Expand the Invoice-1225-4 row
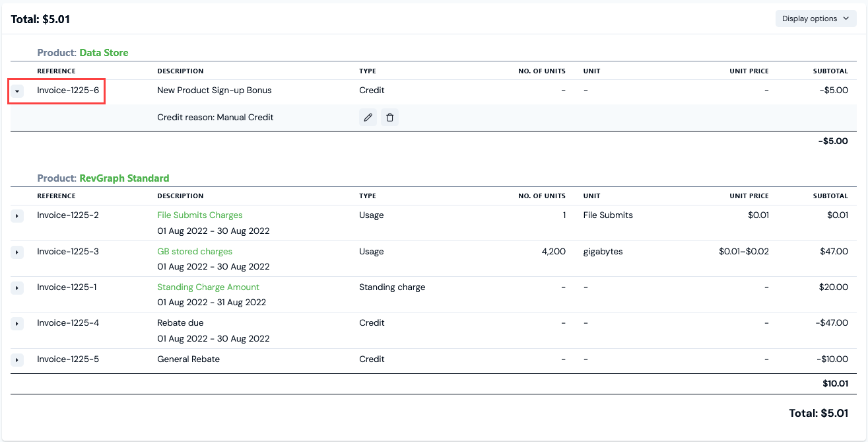Viewport: 868px width, 442px height. 17,324
